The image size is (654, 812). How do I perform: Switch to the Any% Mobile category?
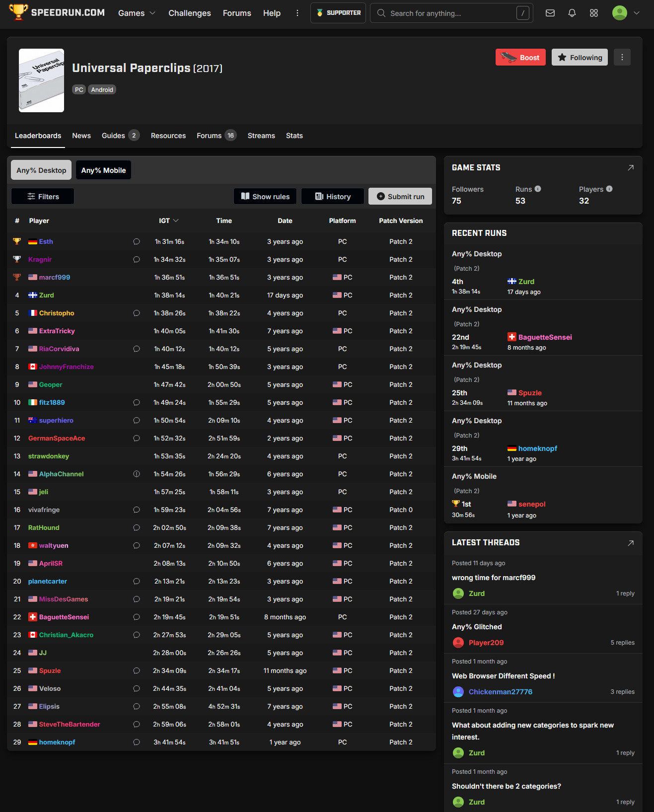tap(103, 170)
